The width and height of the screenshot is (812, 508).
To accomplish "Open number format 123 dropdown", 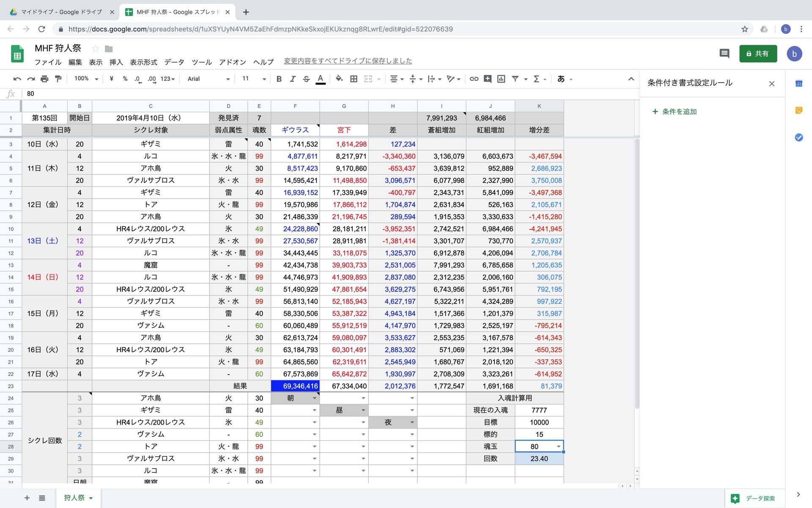I will tap(167, 79).
